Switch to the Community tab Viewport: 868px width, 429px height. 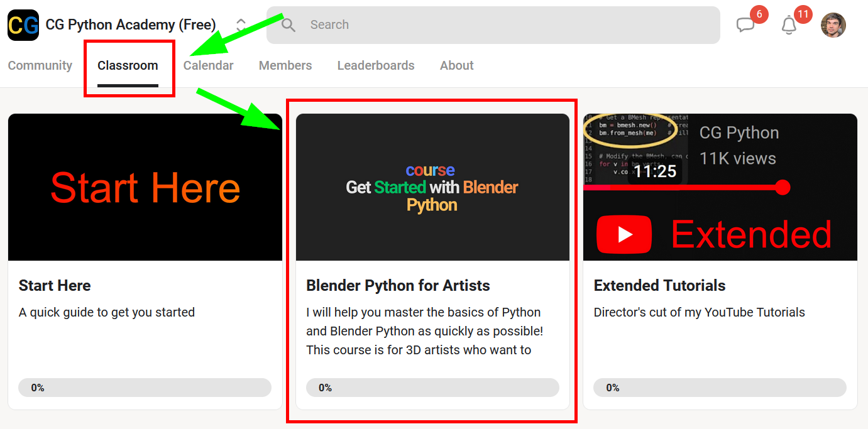[40, 65]
